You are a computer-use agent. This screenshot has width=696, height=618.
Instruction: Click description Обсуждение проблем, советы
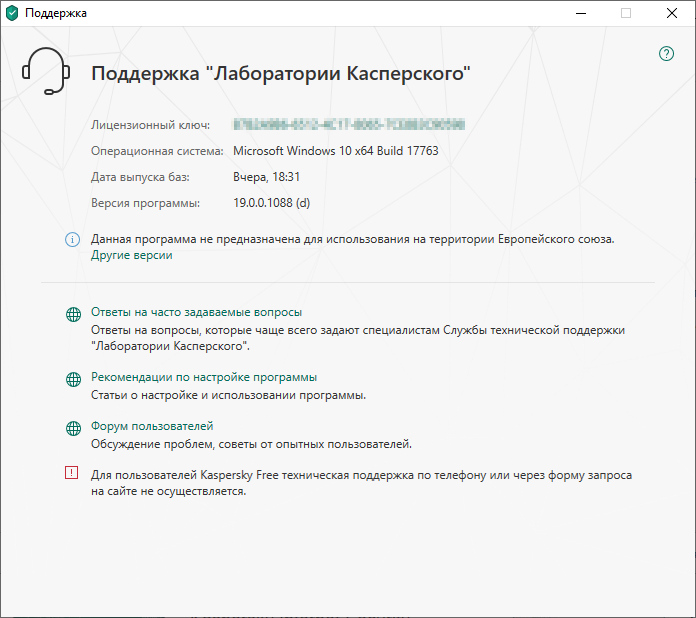point(251,444)
